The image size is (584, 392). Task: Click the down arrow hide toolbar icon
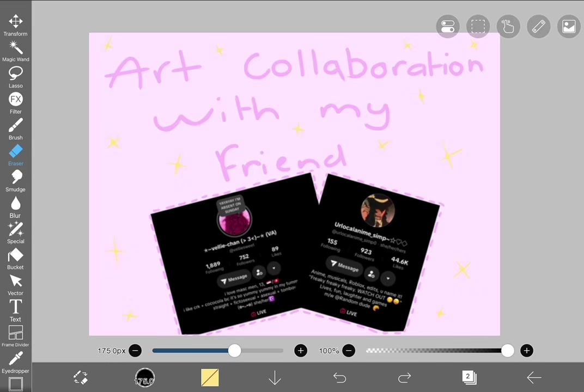tap(275, 378)
